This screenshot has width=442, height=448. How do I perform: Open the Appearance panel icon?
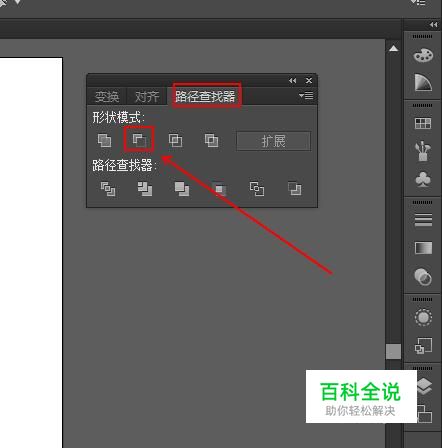click(423, 317)
